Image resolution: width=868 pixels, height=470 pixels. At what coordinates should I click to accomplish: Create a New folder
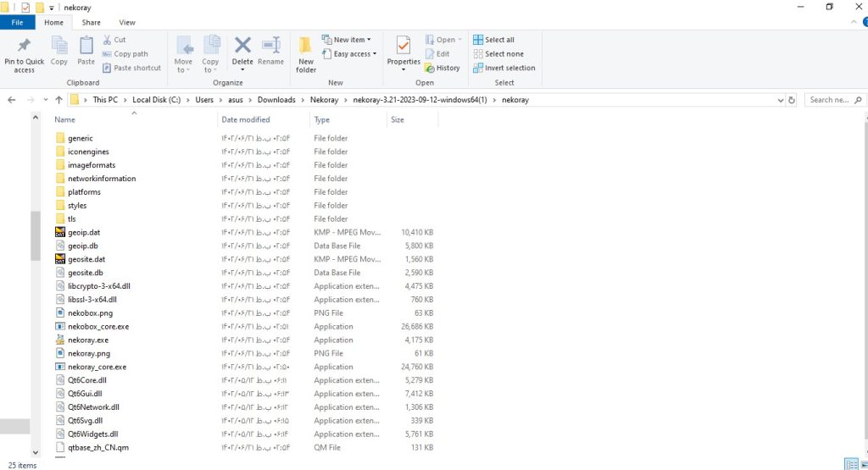point(305,54)
